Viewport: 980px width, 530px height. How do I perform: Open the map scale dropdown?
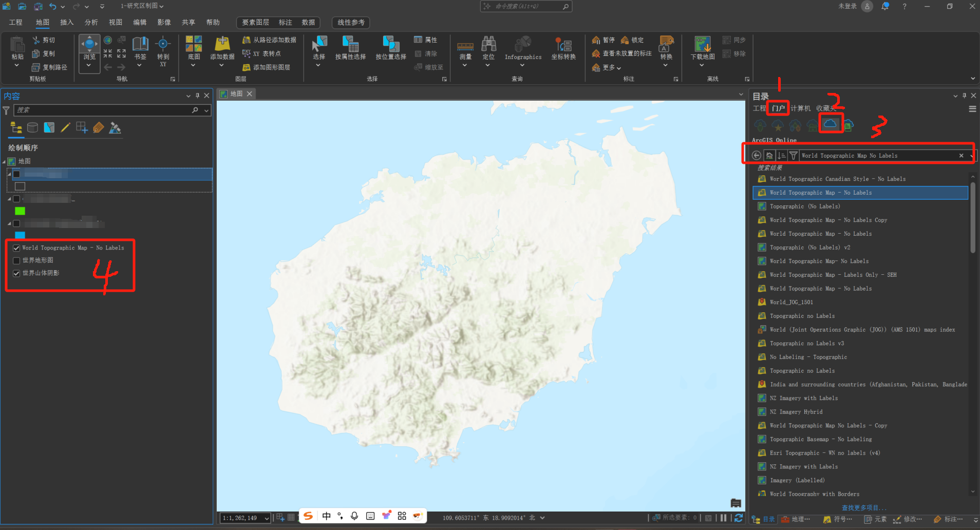pos(267,518)
